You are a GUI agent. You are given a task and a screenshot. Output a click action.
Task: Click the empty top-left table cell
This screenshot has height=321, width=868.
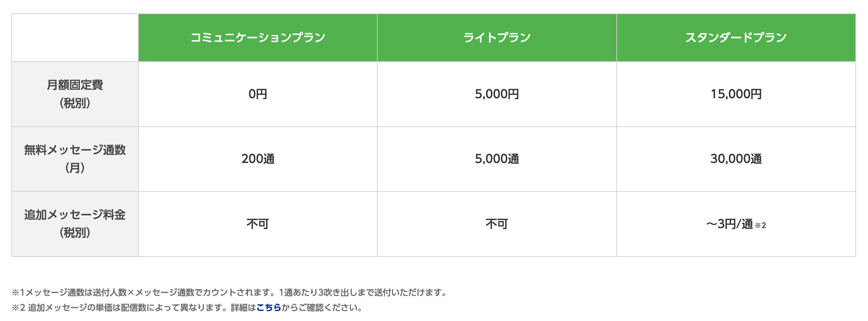tap(75, 38)
